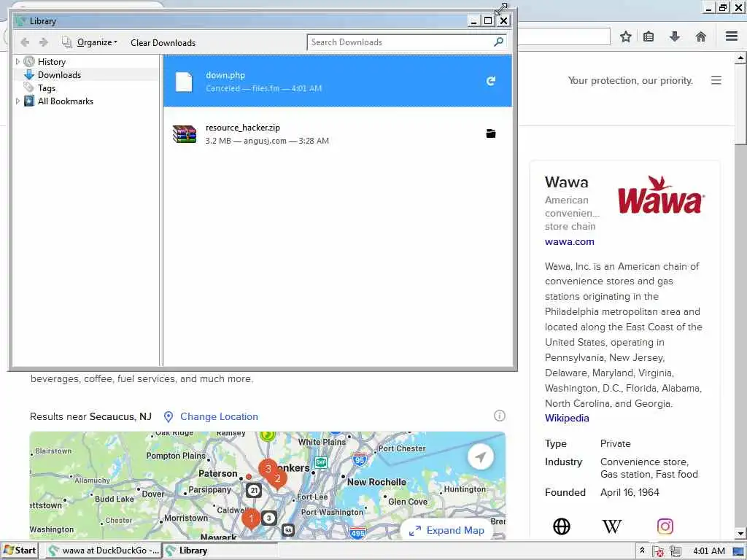Screen dimensions: 747x560
Task: Click the taskbar clock showing 4:01 AM
Action: pyautogui.click(x=709, y=551)
